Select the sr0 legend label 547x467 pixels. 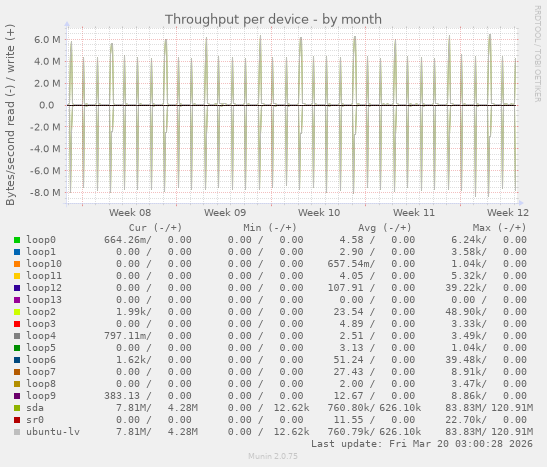35,420
